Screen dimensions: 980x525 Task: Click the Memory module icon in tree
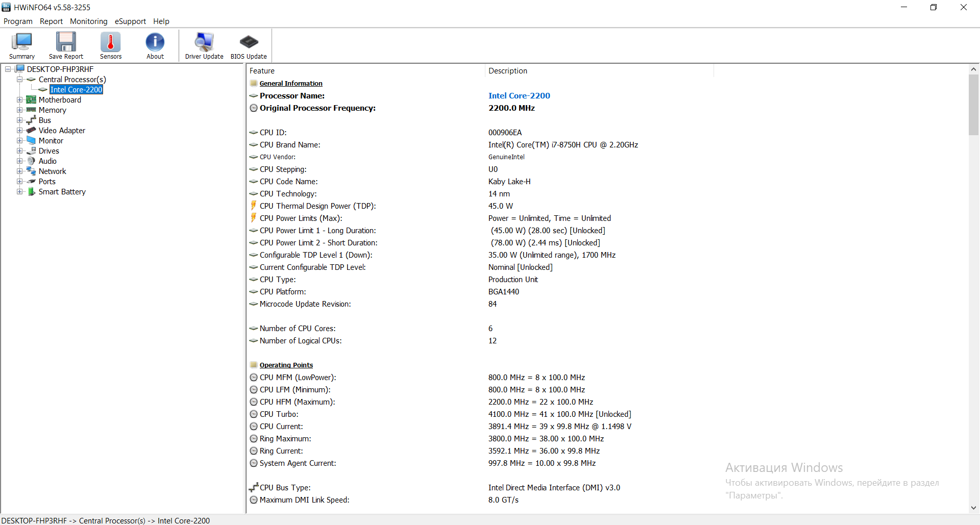point(31,110)
